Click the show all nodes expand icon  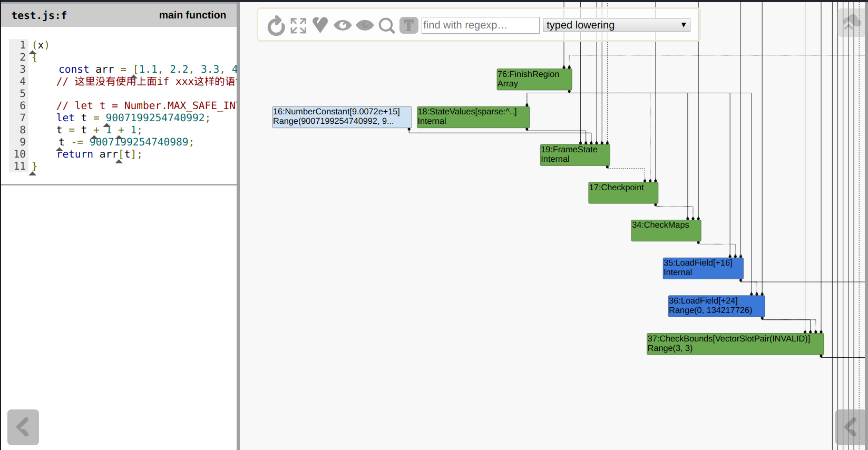298,25
